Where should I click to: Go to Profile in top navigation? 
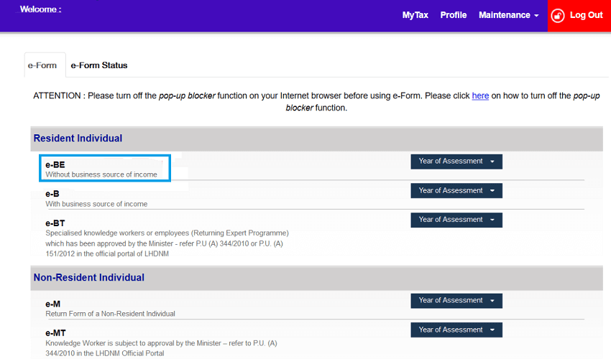point(453,15)
